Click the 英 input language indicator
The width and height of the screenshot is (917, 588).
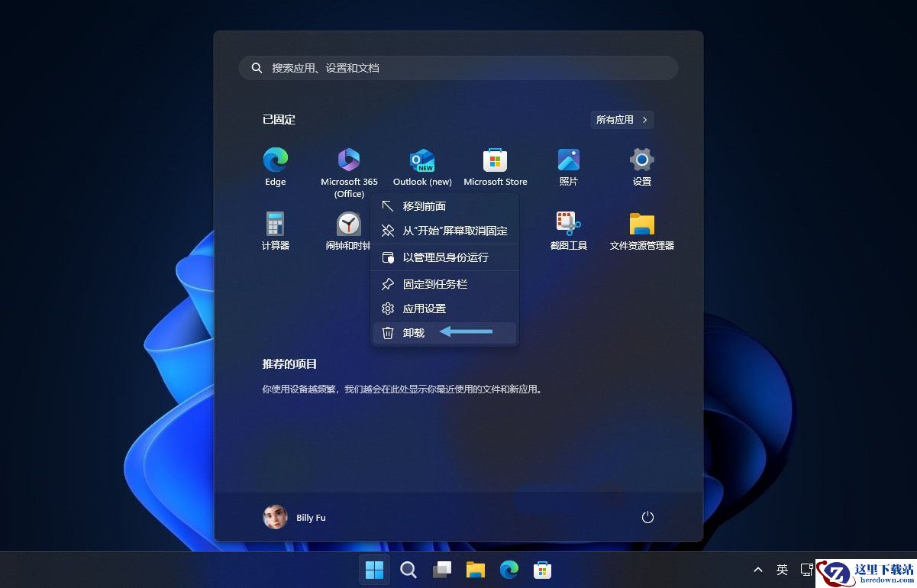[x=782, y=570]
